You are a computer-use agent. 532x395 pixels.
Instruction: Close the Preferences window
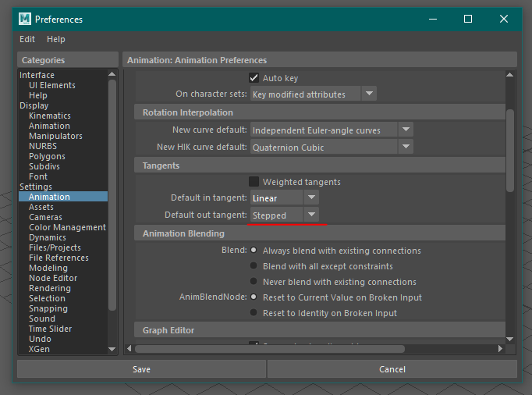[505, 19]
